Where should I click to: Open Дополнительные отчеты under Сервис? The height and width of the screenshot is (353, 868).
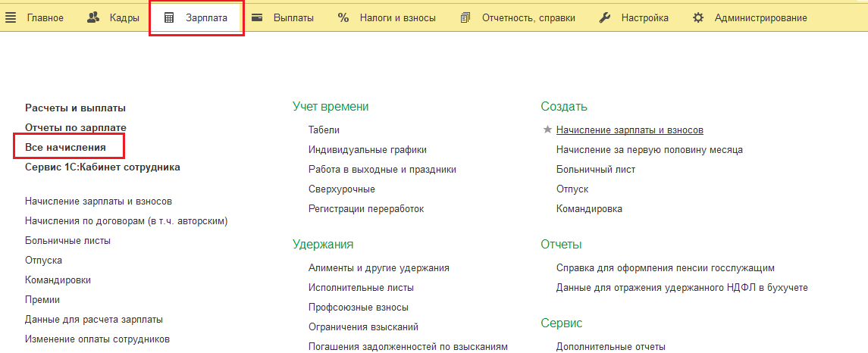(x=610, y=347)
